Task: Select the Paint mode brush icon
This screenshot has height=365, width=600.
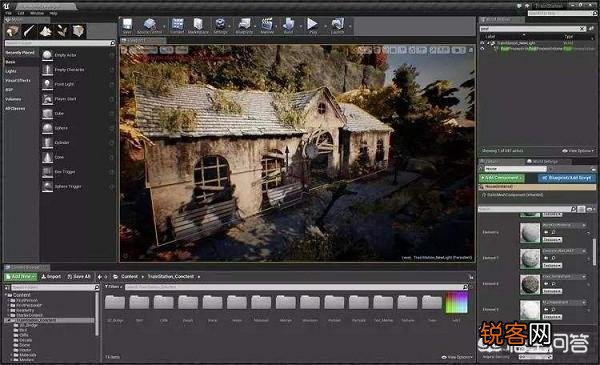Action: [29, 31]
